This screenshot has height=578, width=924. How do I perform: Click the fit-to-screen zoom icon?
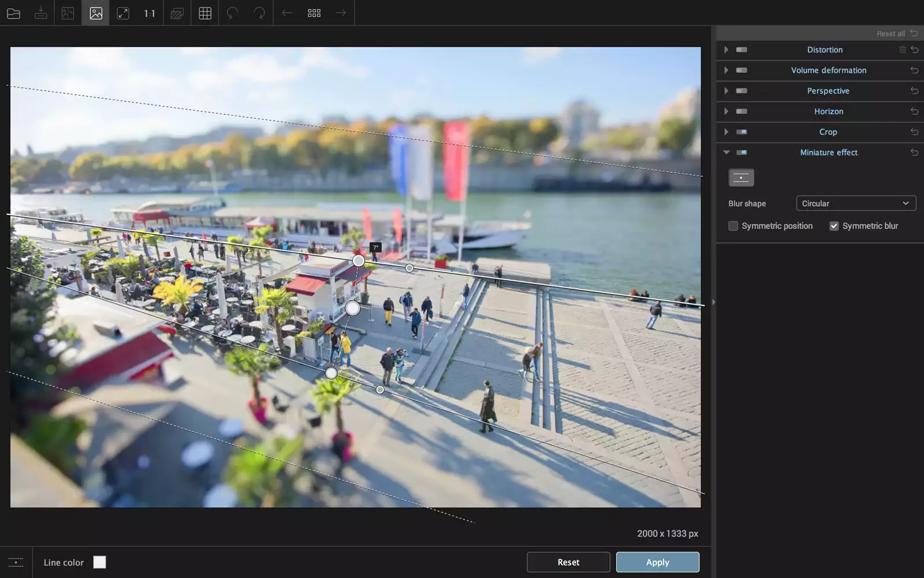[123, 13]
